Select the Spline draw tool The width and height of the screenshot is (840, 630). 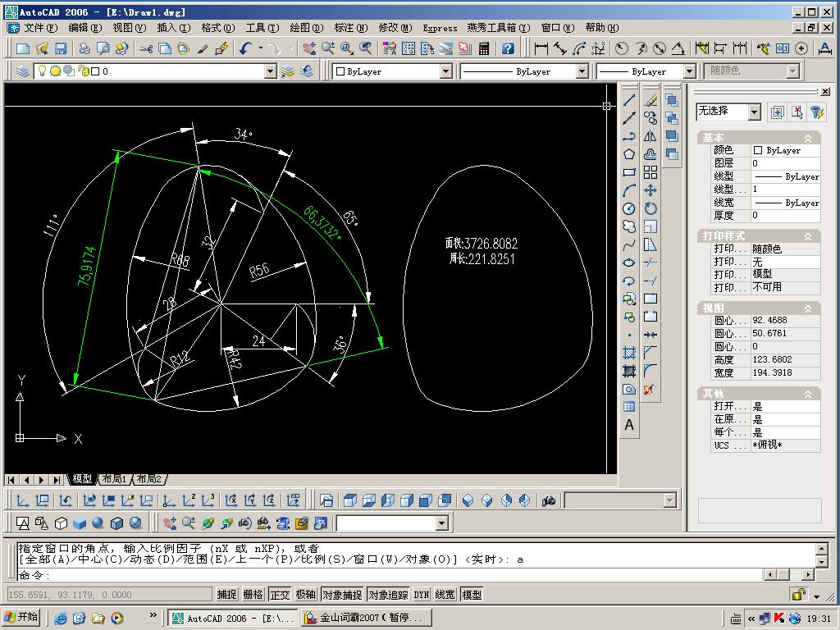coord(629,244)
